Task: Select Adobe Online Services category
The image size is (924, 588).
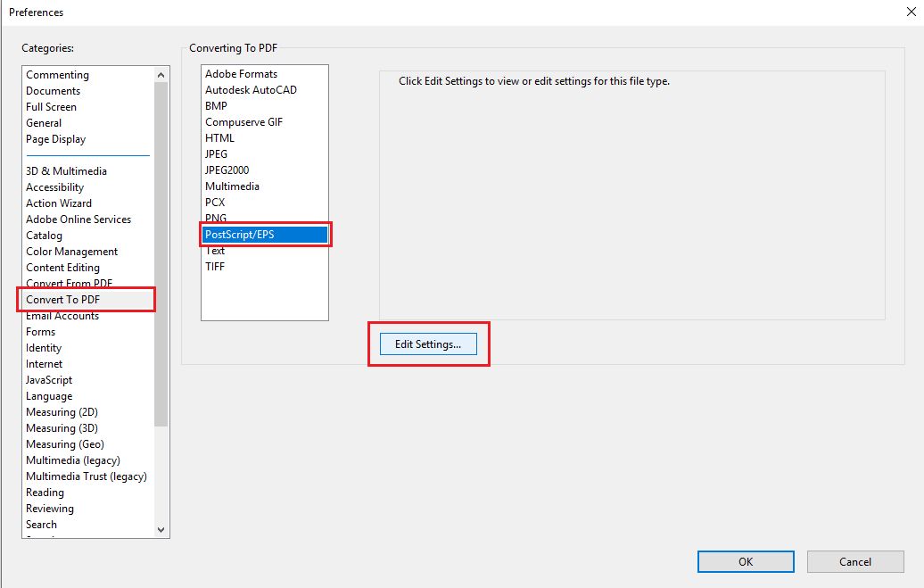Action: 78,219
